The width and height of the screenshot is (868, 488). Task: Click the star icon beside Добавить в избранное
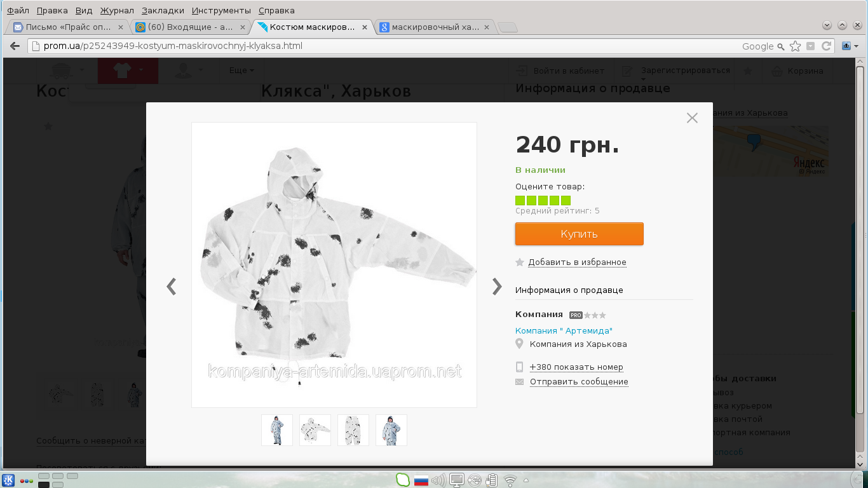(520, 262)
